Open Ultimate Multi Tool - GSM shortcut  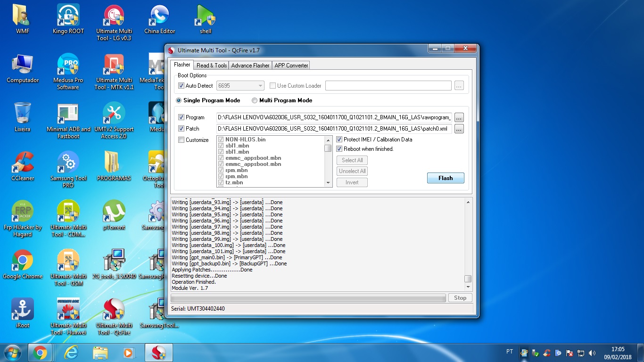[68, 268]
